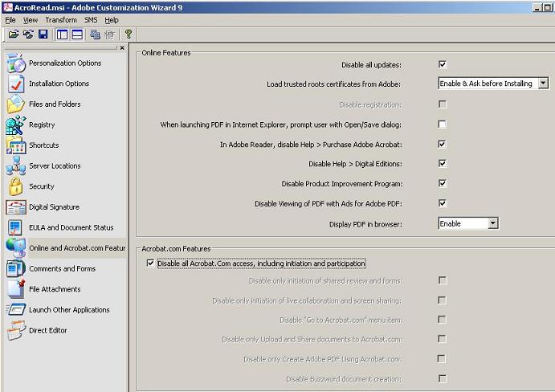Screen dimensions: 555x392
Task: Click the Save Package floppy disk icon
Action: coord(43,35)
